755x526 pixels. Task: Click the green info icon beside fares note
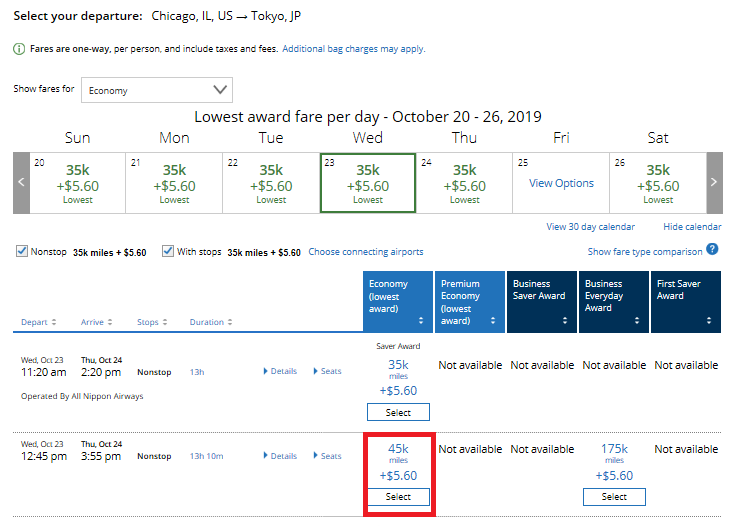pyautogui.click(x=19, y=49)
